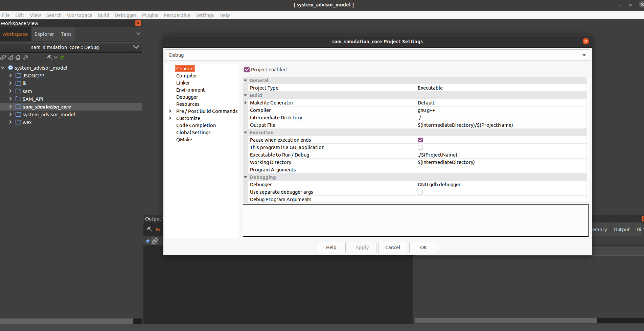Toggle Pause when execution ends checkbox
644x331 pixels.
pos(420,140)
